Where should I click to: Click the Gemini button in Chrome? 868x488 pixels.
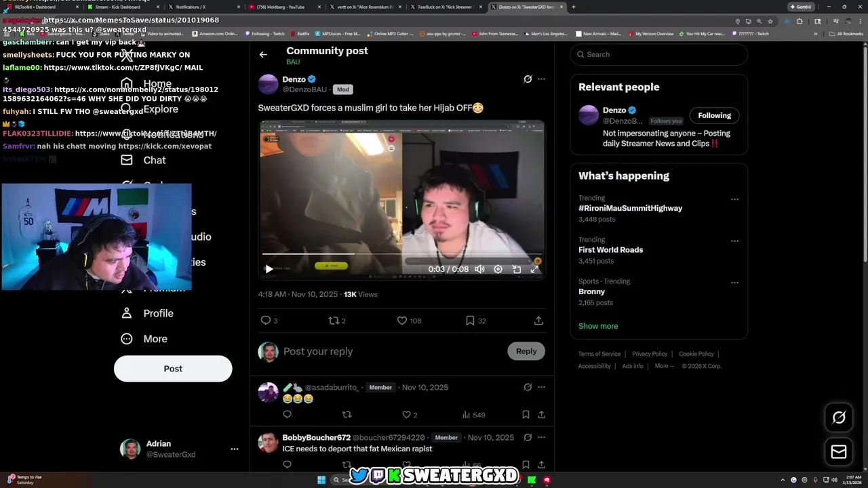pos(800,7)
